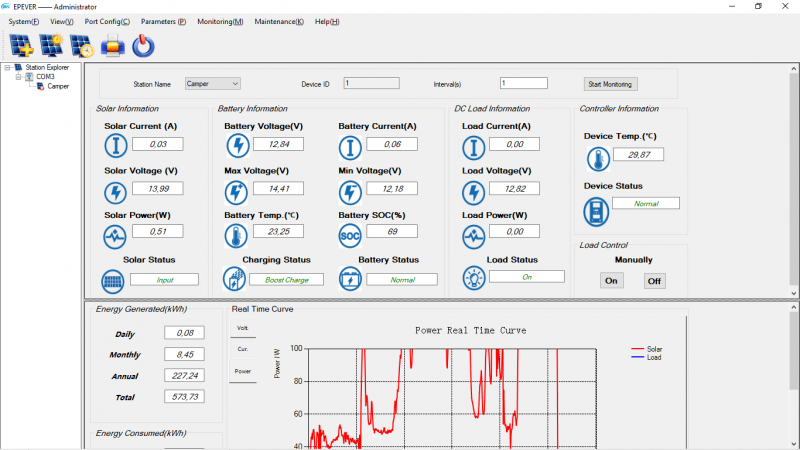Image resolution: width=800 pixels, height=450 pixels.
Task: Click the Device Temp thermometer icon
Action: (x=597, y=158)
